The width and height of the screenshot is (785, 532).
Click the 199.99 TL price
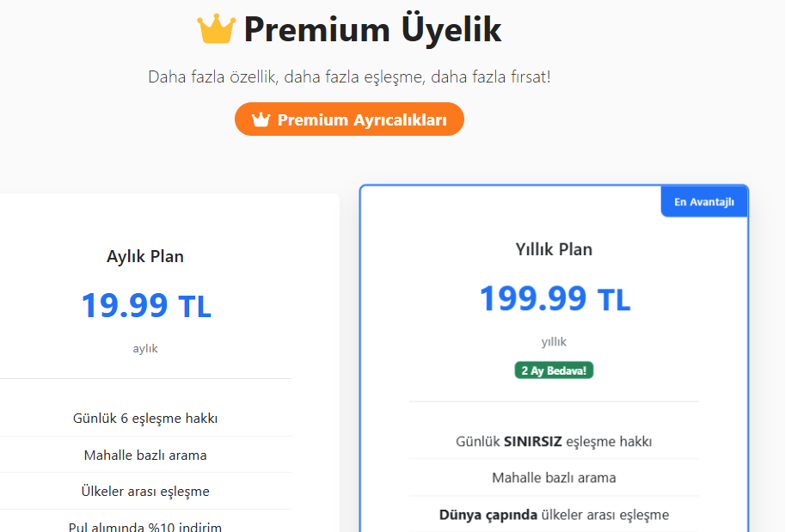[x=555, y=299]
